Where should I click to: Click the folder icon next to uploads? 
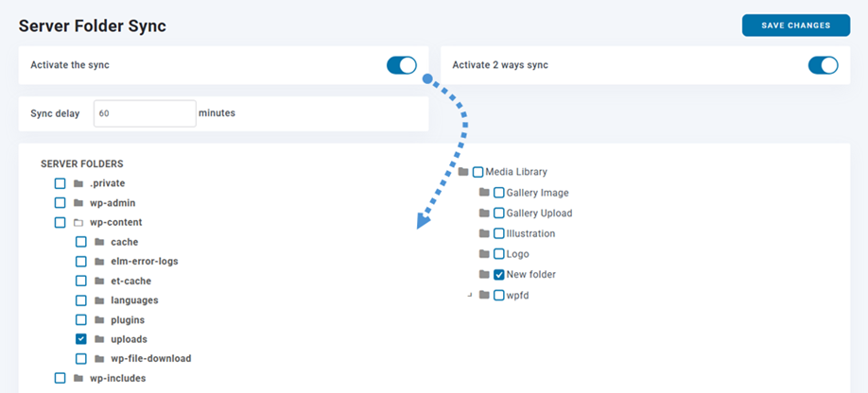tap(100, 339)
